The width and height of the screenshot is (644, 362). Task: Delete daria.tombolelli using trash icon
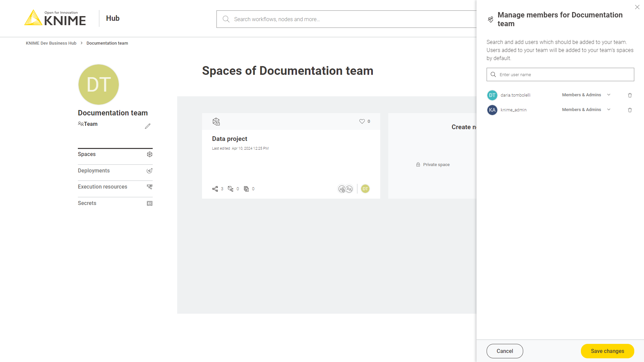pos(630,95)
